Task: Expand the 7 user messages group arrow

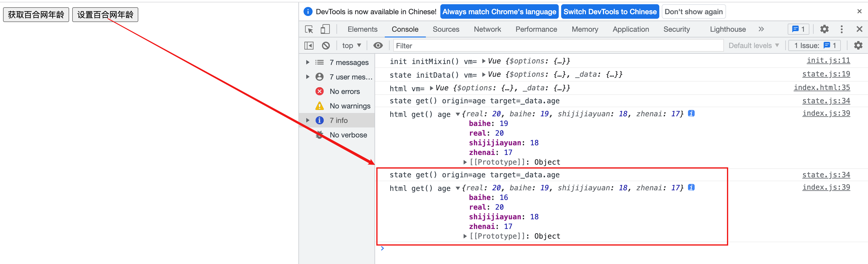Action: 308,77
